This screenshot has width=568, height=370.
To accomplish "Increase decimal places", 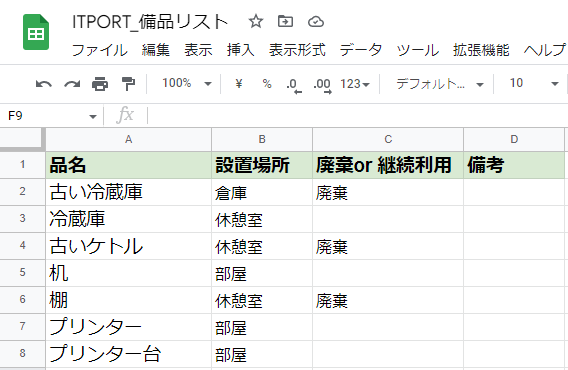I will pos(322,85).
